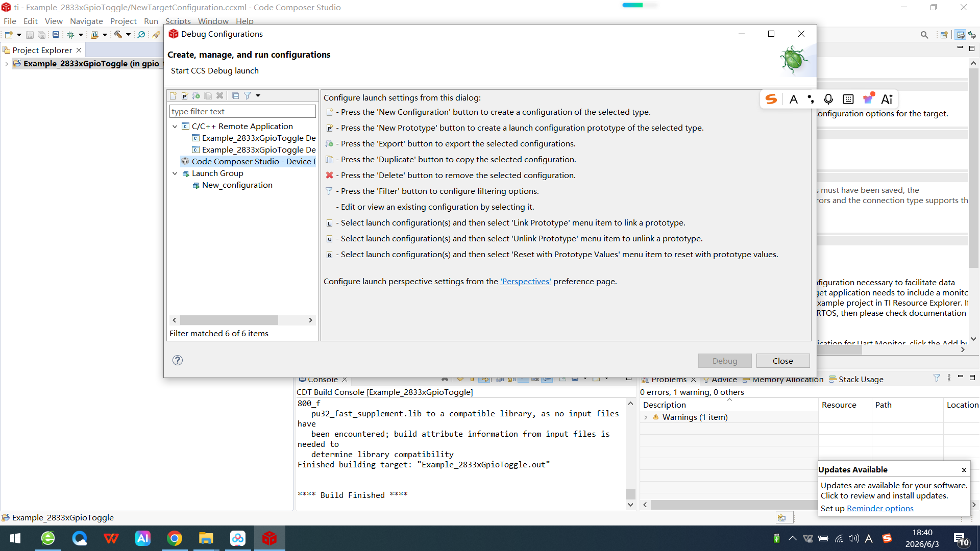Click the Flash/load program toolbar icon

pyautogui.click(x=94, y=35)
